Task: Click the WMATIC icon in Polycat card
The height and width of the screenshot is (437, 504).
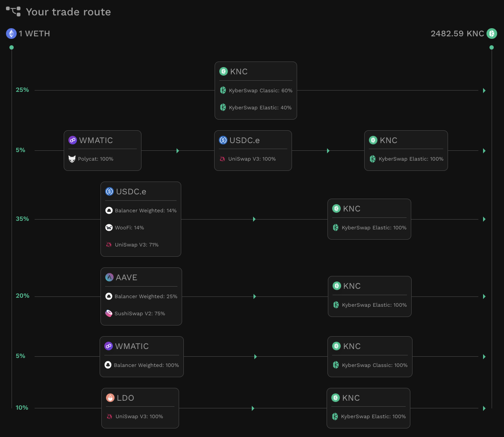Action: [73, 140]
